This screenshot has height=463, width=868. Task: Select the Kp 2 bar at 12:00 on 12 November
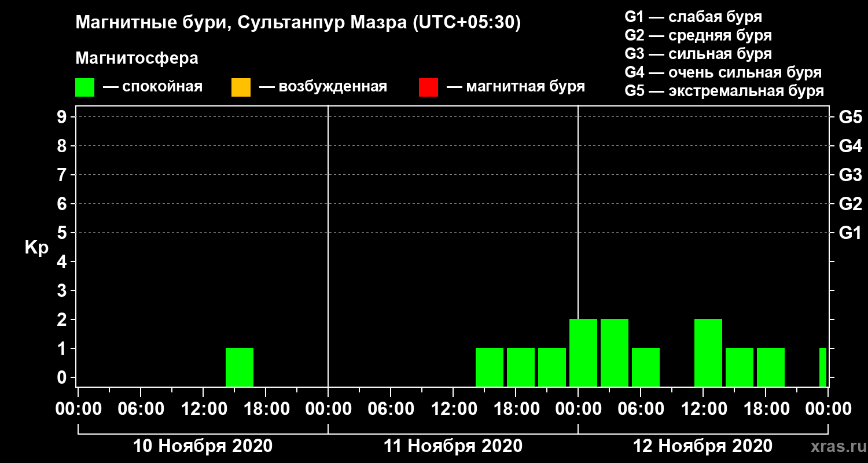pyautogui.click(x=708, y=352)
